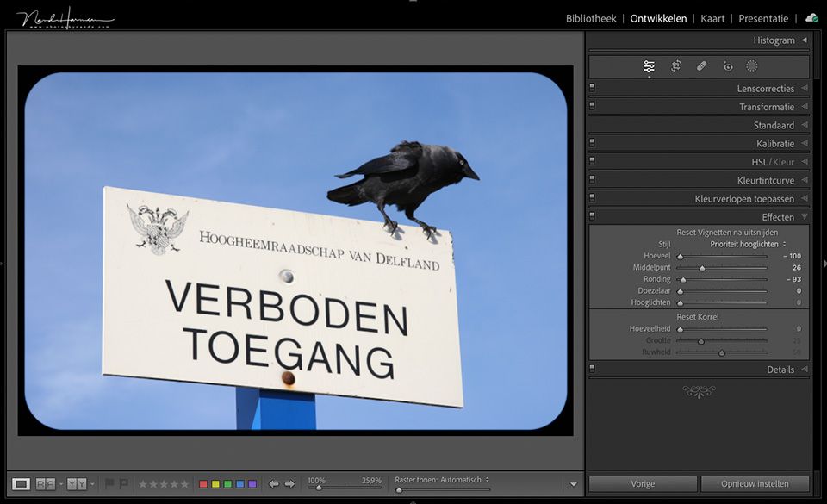Open the Reference view options arrow

click(60, 484)
